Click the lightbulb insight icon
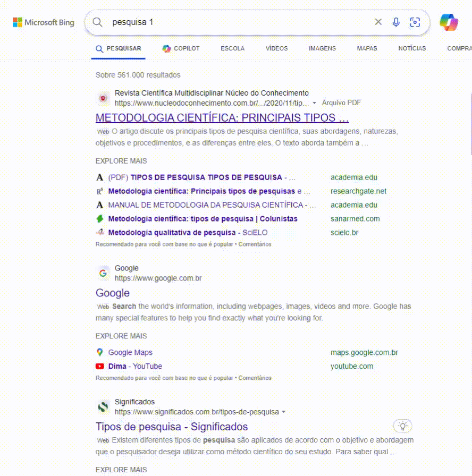Screen dimensions: 472x476 coord(403,426)
